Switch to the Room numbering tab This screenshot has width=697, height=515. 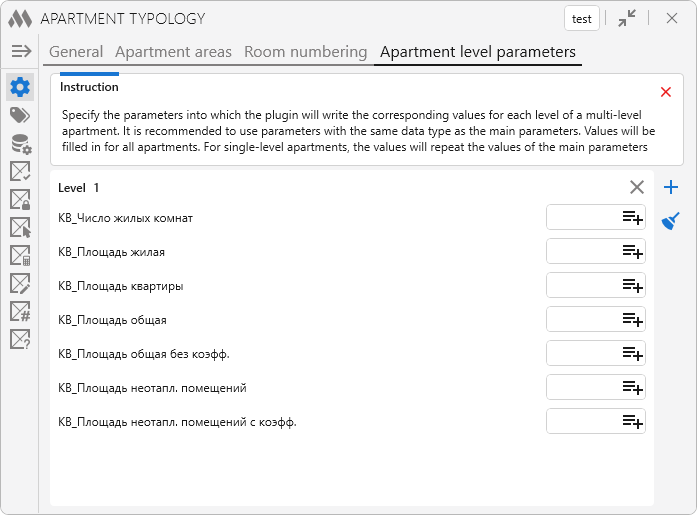click(x=305, y=52)
